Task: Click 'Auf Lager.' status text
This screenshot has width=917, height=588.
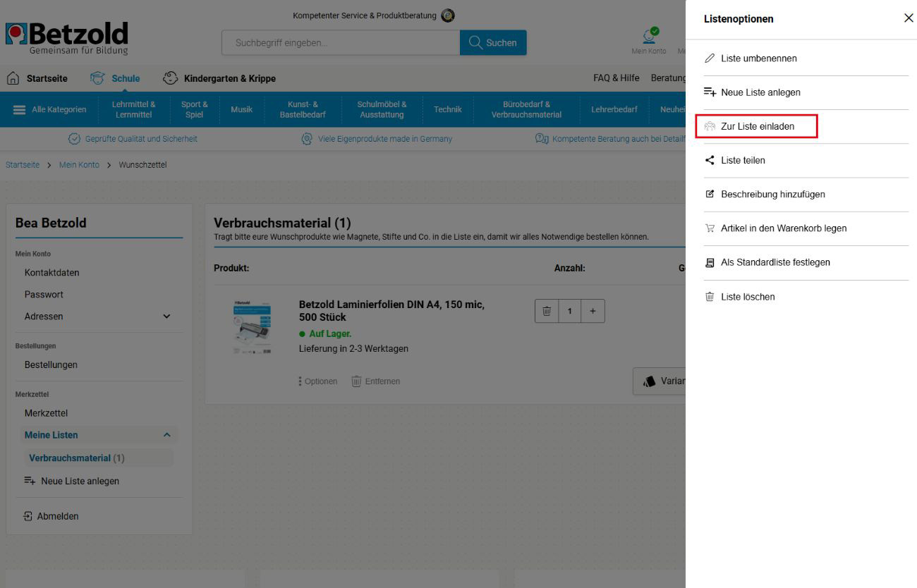Action: point(330,334)
